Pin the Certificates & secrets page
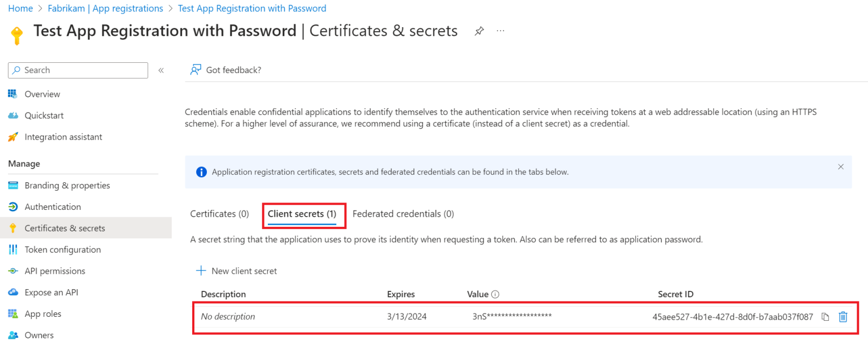This screenshot has height=344, width=868. click(479, 31)
